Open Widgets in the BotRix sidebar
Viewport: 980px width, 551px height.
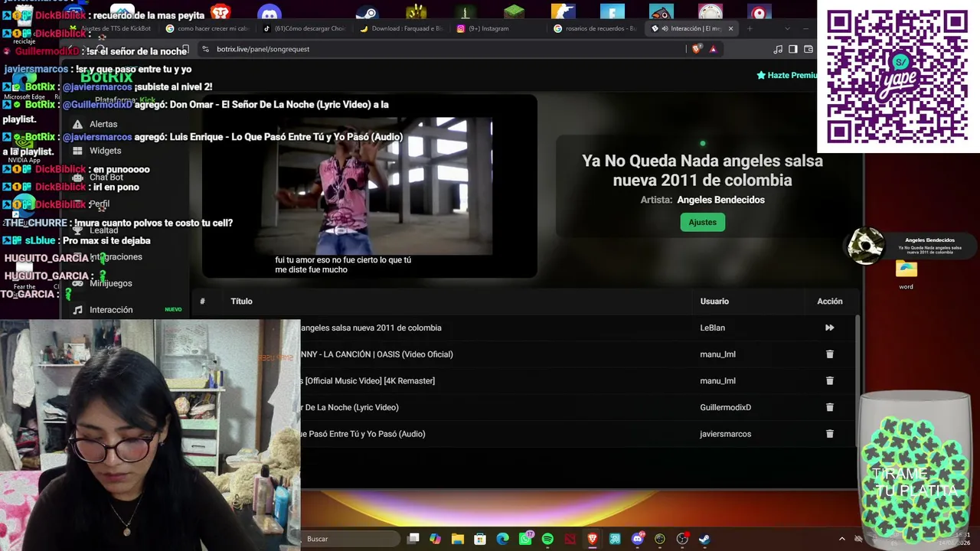(105, 151)
